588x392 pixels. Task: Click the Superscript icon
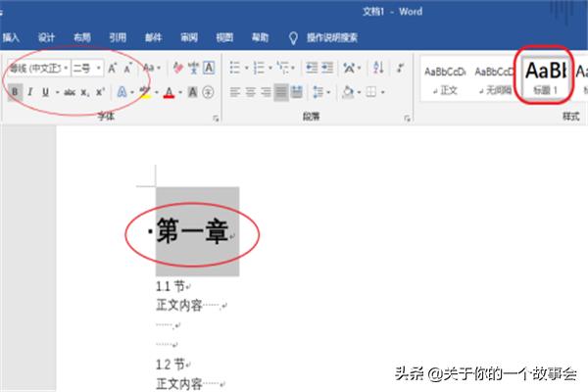coord(100,92)
